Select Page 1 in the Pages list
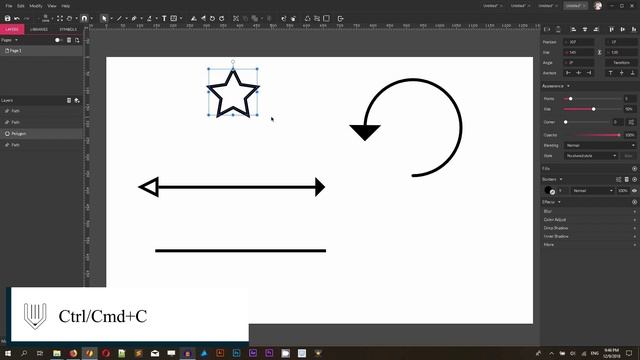Viewport: 640px width, 360px height. [41, 51]
